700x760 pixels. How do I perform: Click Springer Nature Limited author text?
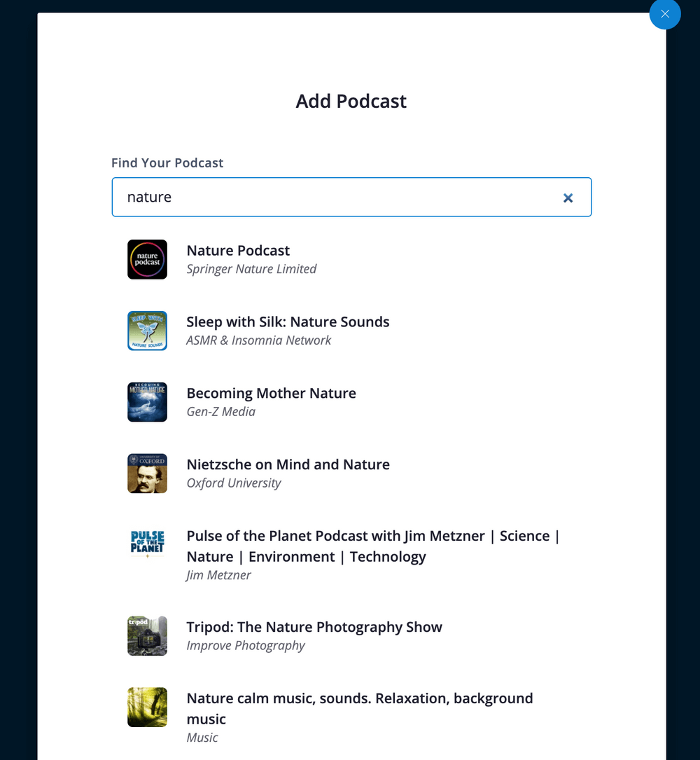(251, 269)
